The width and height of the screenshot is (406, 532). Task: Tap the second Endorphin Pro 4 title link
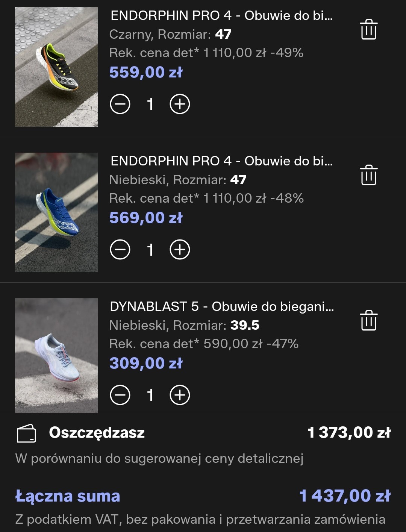[221, 161]
